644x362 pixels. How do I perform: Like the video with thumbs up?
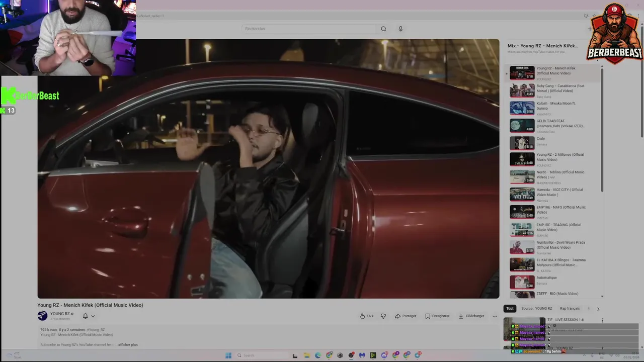[366, 316]
